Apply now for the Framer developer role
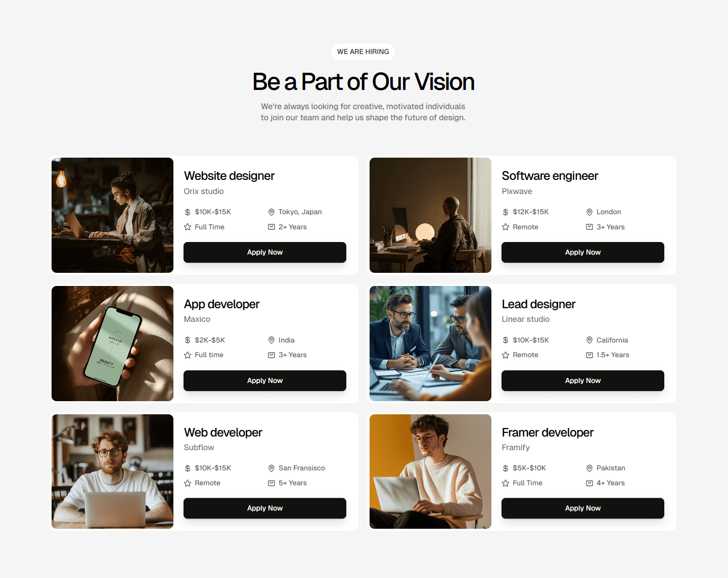Image resolution: width=728 pixels, height=578 pixels. [583, 508]
